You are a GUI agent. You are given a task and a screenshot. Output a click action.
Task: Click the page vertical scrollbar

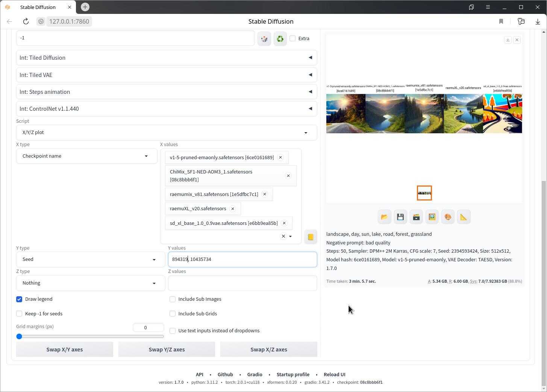(x=544, y=283)
